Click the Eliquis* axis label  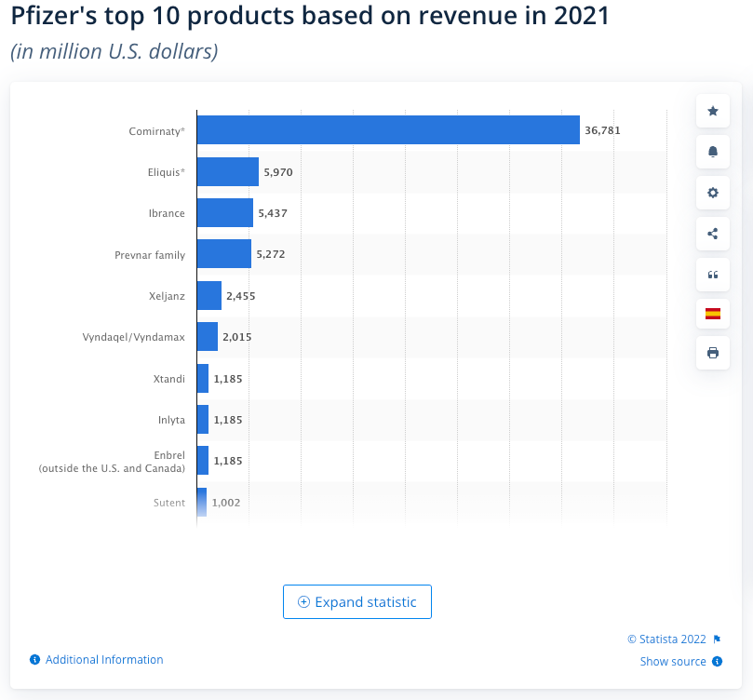click(x=167, y=172)
